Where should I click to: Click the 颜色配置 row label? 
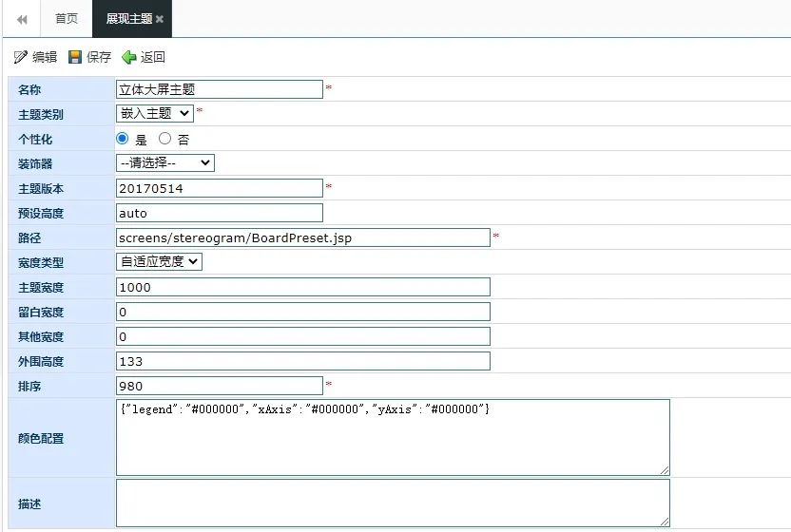(41, 438)
